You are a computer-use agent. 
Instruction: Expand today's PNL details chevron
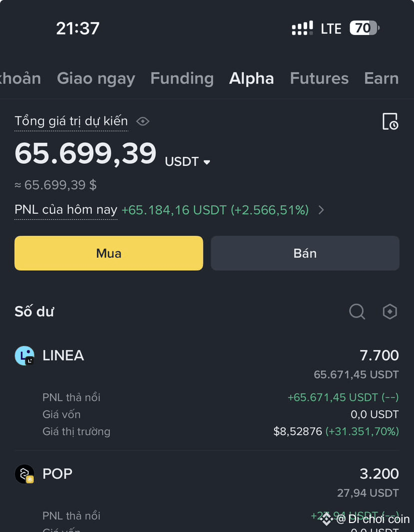point(321,210)
